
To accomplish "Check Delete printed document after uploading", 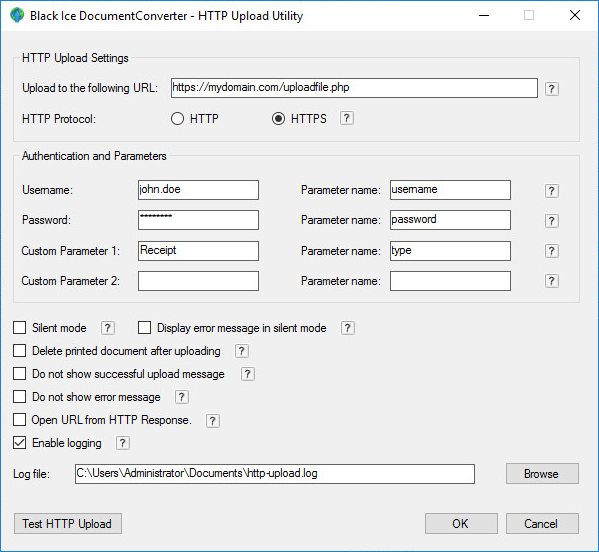I will (19, 350).
